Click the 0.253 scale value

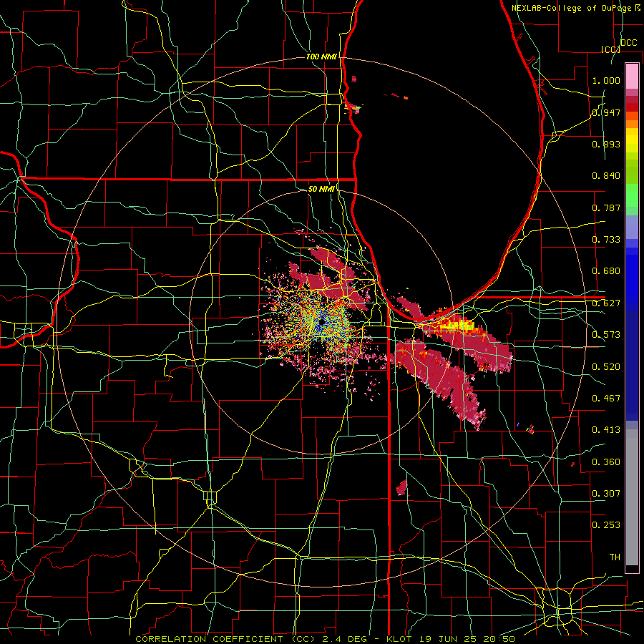tap(606, 525)
